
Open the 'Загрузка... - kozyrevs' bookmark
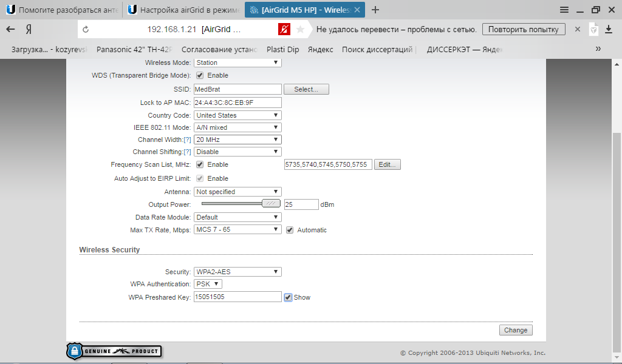pyautogui.click(x=49, y=50)
